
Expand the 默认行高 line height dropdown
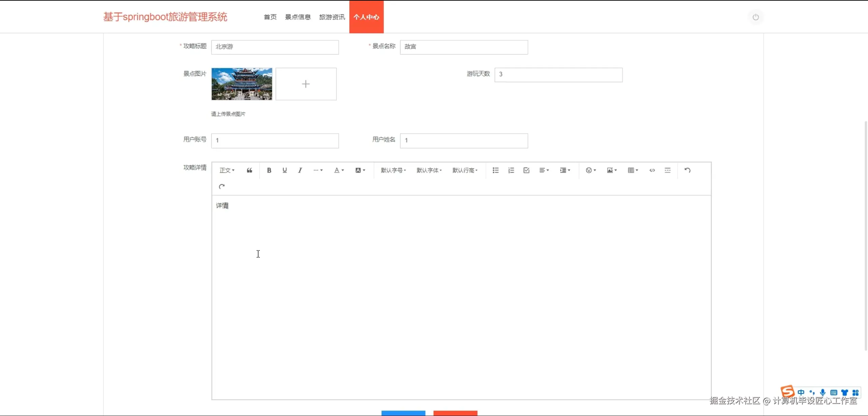(465, 170)
